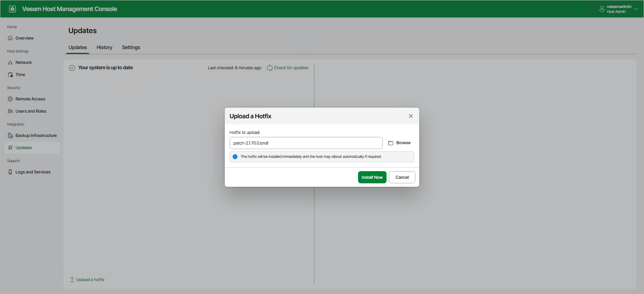This screenshot has height=294, width=644.
Task: Click the Overview home icon
Action: 10,38
